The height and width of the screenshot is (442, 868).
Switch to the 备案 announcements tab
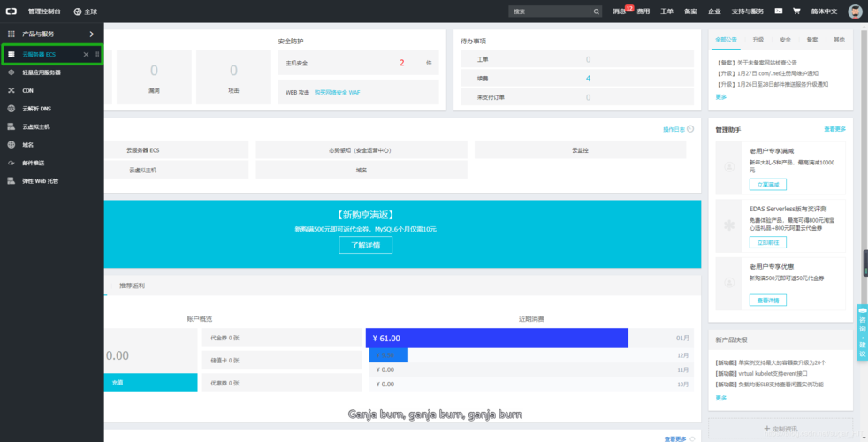click(812, 40)
